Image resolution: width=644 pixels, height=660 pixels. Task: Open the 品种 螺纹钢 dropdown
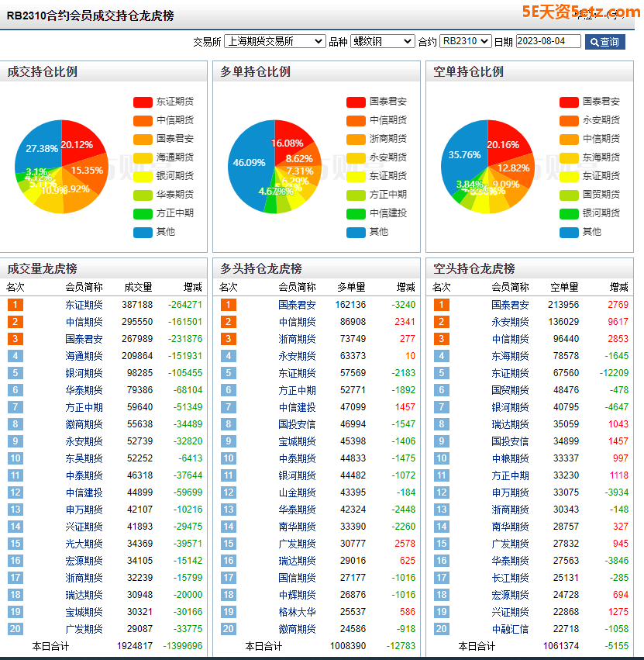tap(382, 41)
